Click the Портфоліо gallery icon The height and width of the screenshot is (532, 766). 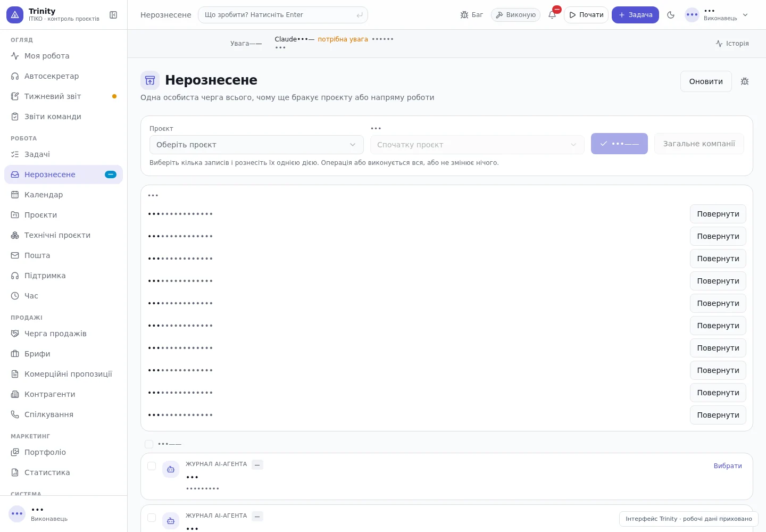click(x=15, y=452)
